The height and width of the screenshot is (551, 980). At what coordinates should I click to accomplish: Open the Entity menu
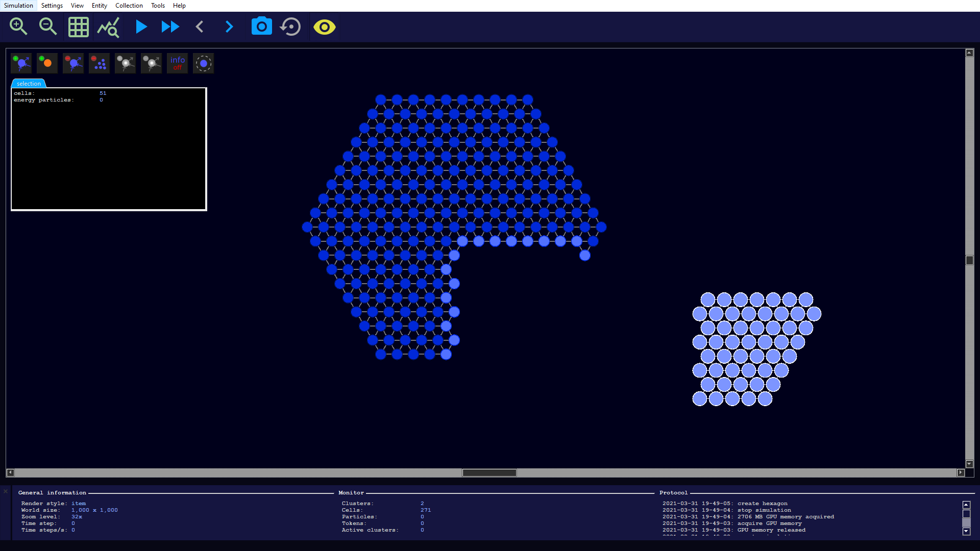[x=99, y=6]
